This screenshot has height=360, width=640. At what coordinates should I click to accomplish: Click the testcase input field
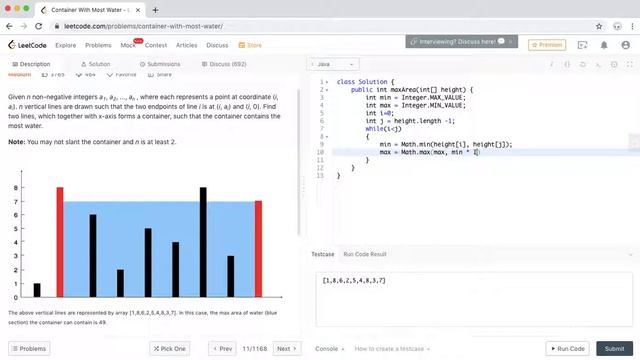coord(474,299)
